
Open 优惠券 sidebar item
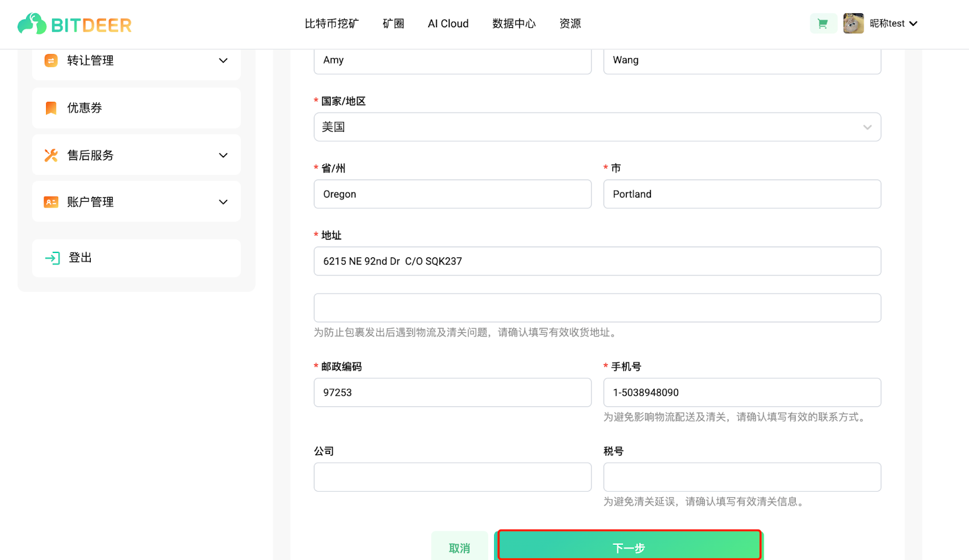(136, 108)
